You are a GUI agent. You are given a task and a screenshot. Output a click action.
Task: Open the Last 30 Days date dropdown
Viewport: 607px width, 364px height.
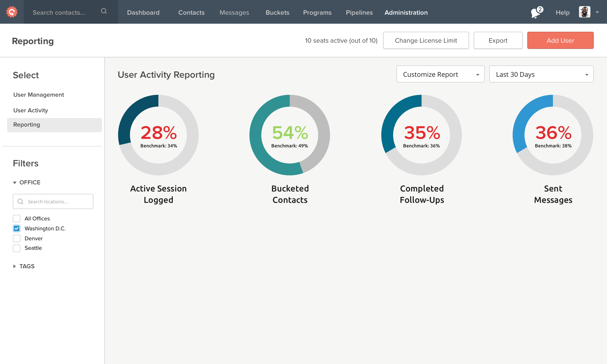tap(541, 74)
